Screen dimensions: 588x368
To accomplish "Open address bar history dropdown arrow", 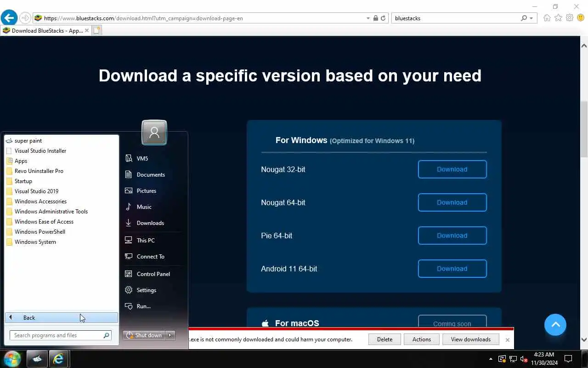I will pos(368,18).
